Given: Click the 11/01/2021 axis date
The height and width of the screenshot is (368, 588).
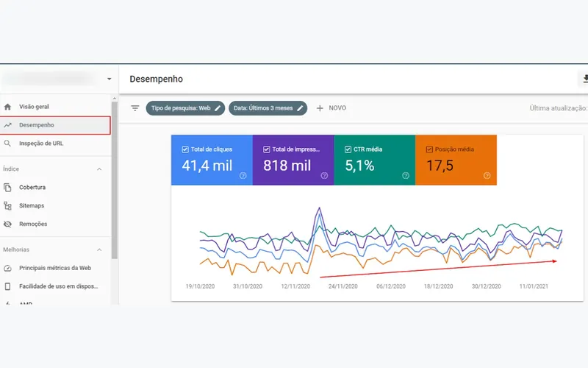Looking at the screenshot, I should (x=534, y=286).
